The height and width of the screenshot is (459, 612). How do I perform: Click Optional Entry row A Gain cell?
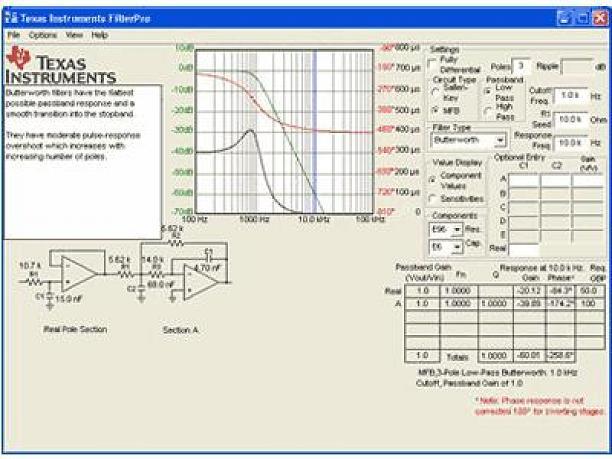click(x=587, y=180)
